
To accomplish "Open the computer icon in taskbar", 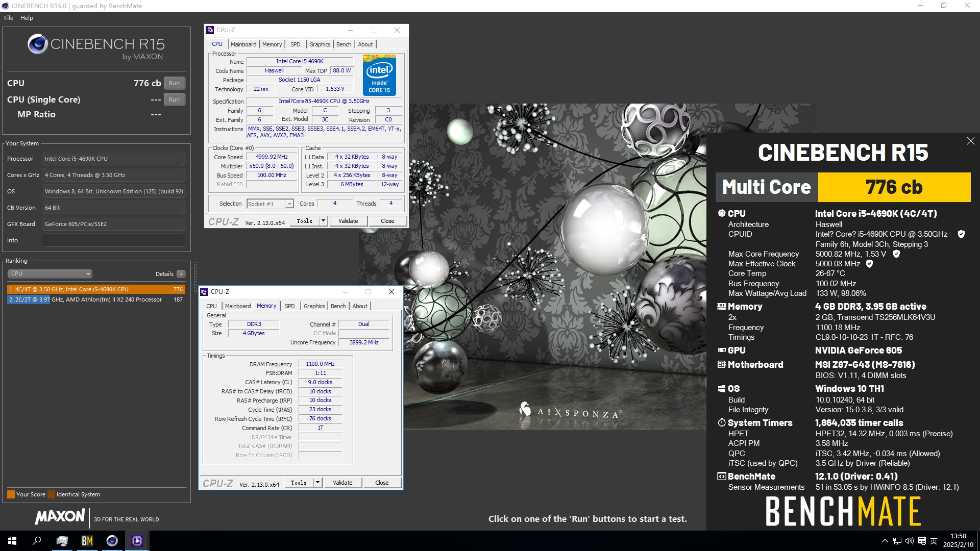I will point(62,541).
